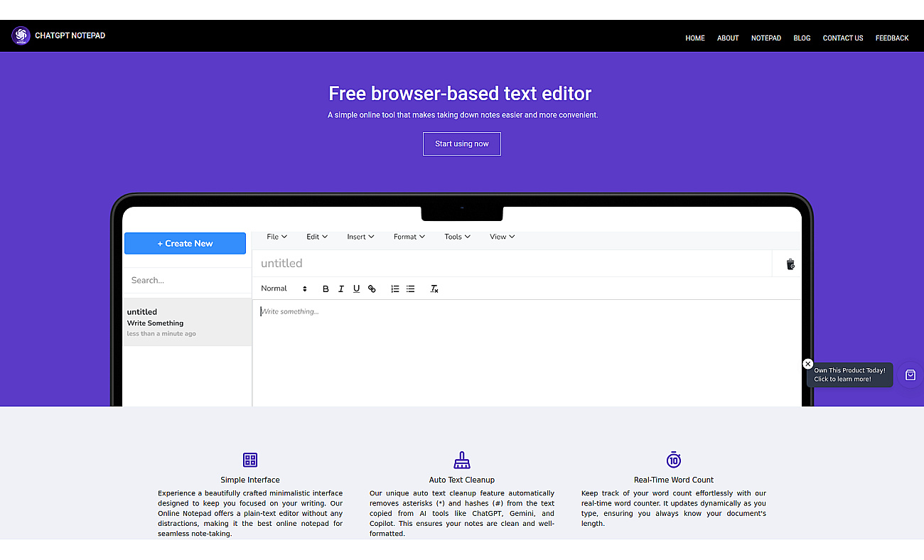Viewport: 924px width, 560px height.
Task: Open the ABOUT page from navigation
Action: tap(728, 38)
